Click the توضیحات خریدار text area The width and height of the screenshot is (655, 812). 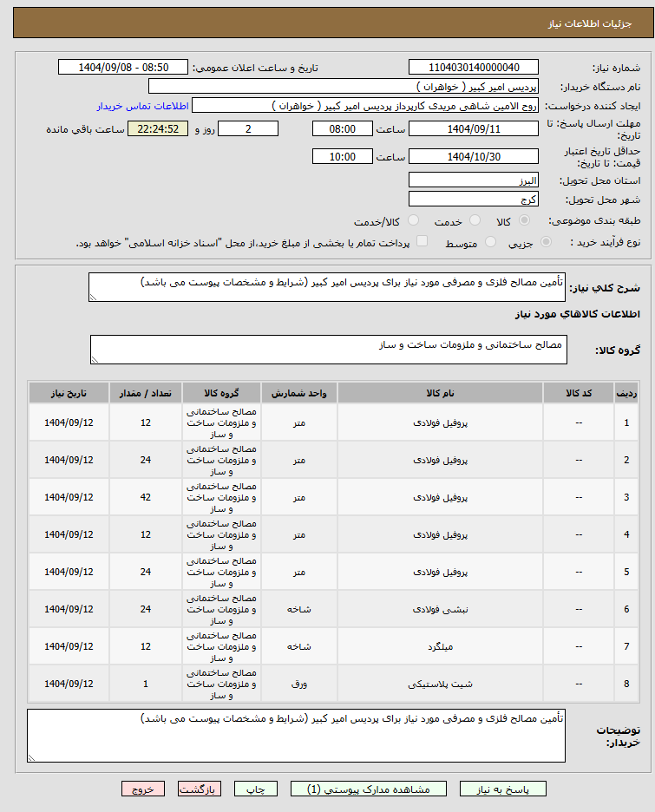point(296,736)
